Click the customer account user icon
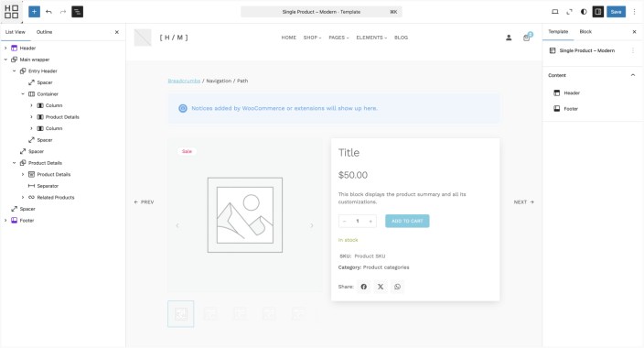This screenshot has height=348, width=644. 509,38
